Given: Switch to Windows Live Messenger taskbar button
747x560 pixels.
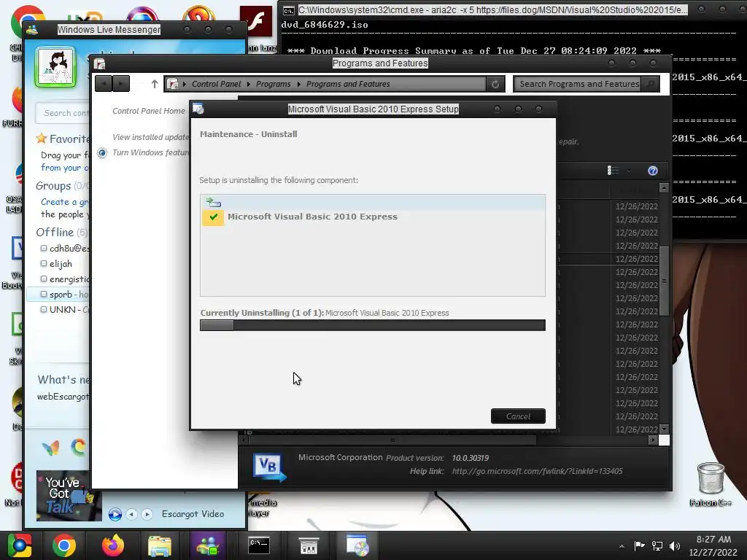Looking at the screenshot, I should tap(208, 545).
